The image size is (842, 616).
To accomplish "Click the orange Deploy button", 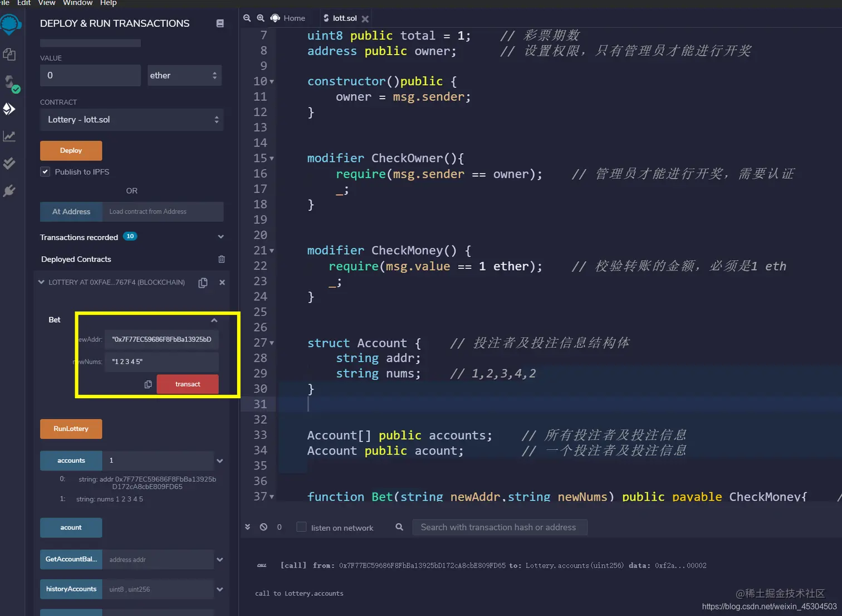I will tap(71, 150).
